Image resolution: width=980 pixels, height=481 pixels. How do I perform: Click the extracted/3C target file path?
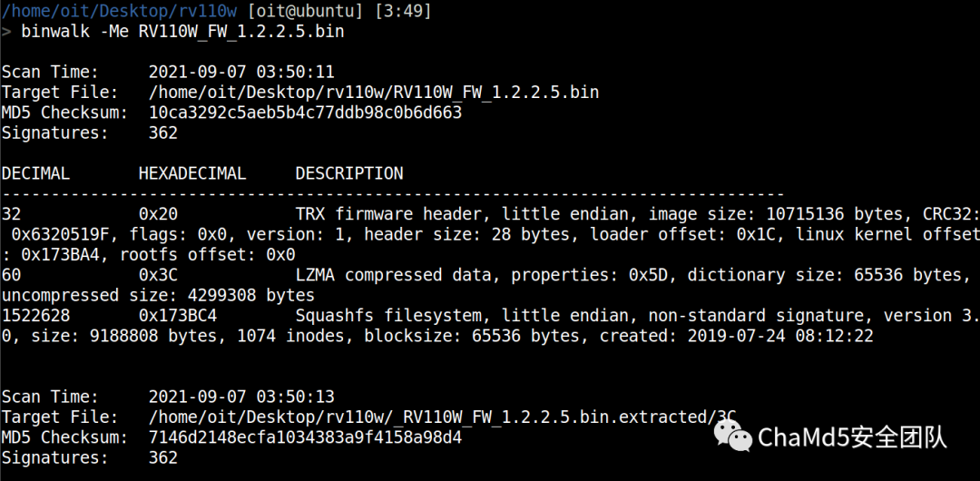(x=443, y=417)
